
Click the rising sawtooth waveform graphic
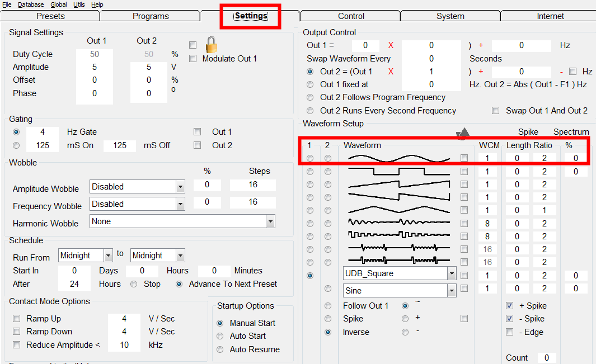(x=398, y=185)
